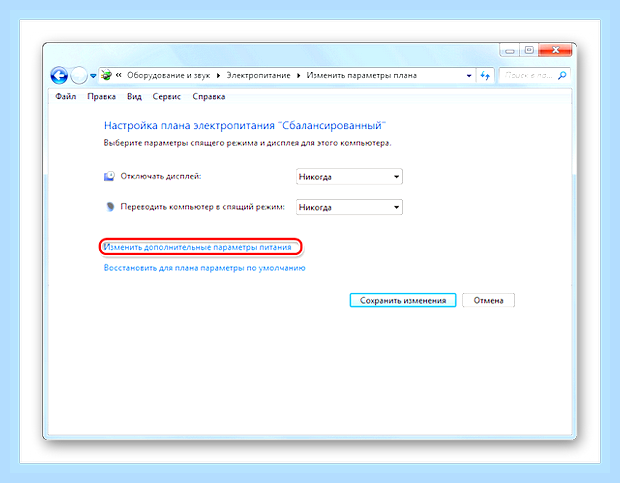Click the double chevron in address bar
620x483 pixels.
tap(118, 75)
